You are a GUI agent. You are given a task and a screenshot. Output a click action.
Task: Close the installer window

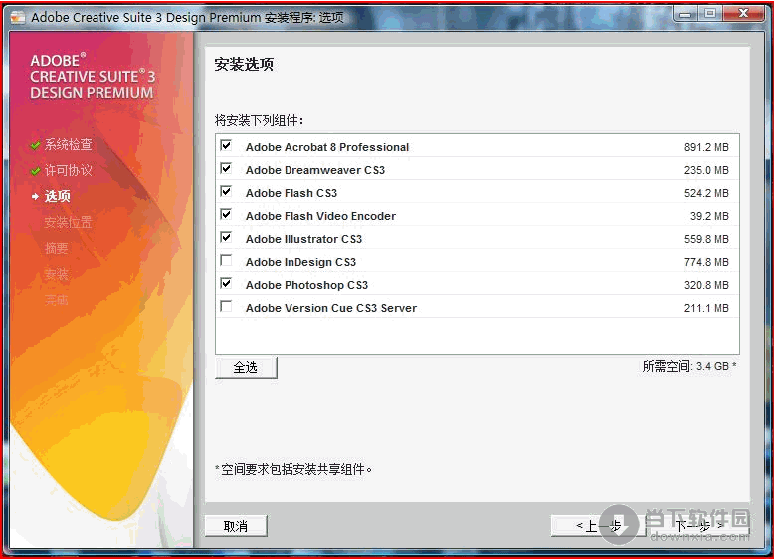click(x=743, y=14)
